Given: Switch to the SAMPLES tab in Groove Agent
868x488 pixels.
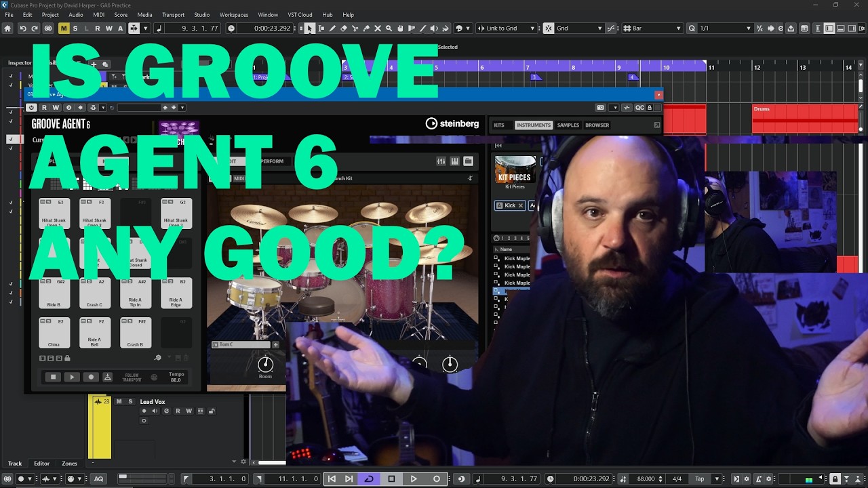Looking at the screenshot, I should (568, 125).
